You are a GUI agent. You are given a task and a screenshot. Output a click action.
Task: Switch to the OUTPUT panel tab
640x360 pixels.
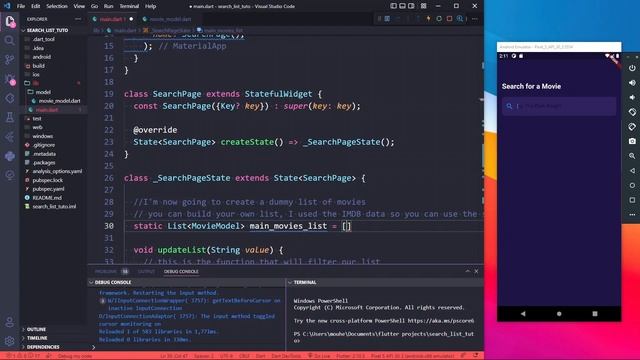[x=146, y=271]
